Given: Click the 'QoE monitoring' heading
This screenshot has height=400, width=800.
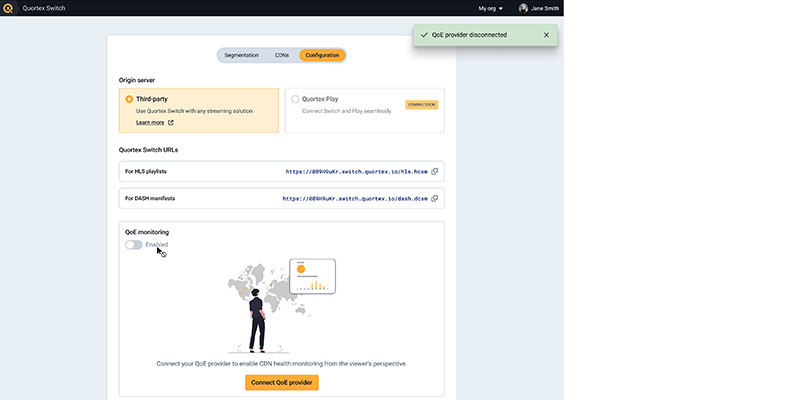Looking at the screenshot, I should [147, 232].
